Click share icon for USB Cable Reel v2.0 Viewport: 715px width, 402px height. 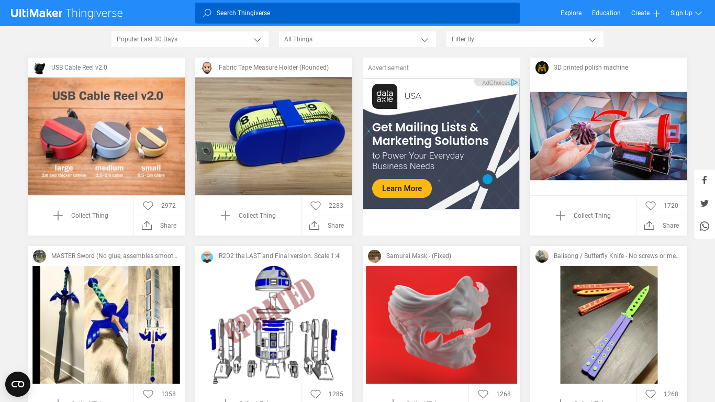[x=147, y=225]
